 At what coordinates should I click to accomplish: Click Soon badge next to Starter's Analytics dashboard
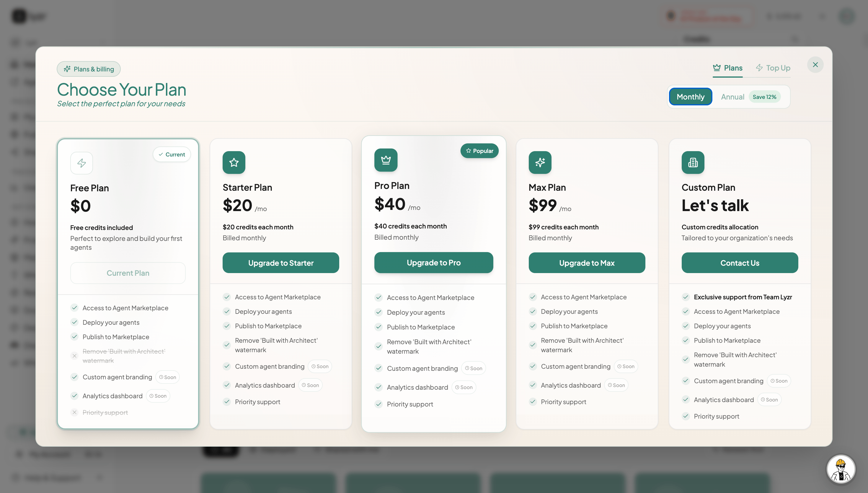pos(310,385)
